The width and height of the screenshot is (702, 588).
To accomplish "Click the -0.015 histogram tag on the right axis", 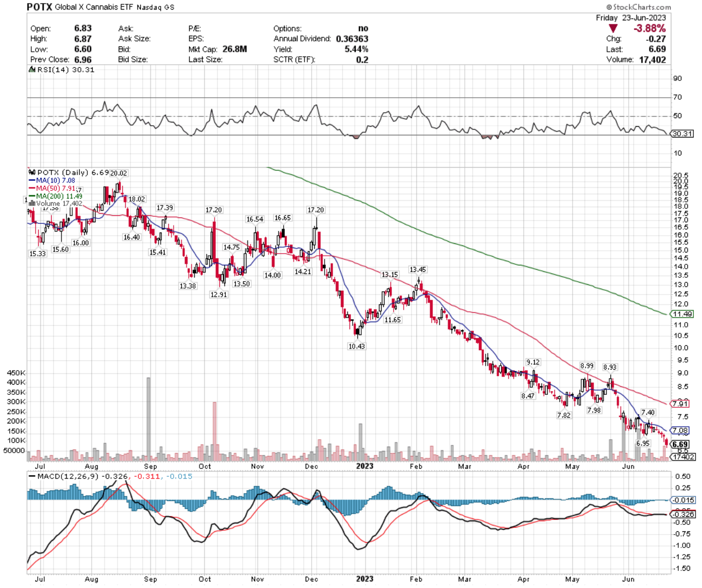I will click(x=682, y=500).
